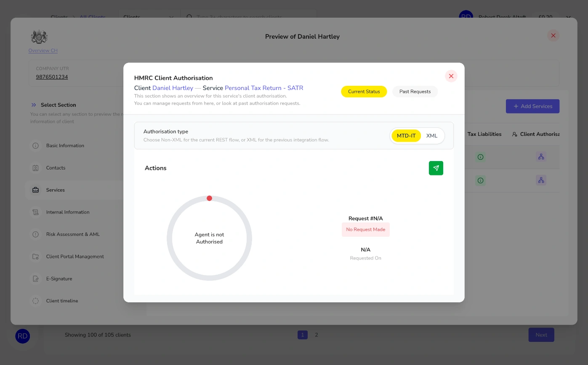The height and width of the screenshot is (365, 588).
Task: Close the HMRC Client Authorisation dialog
Action: (x=451, y=76)
